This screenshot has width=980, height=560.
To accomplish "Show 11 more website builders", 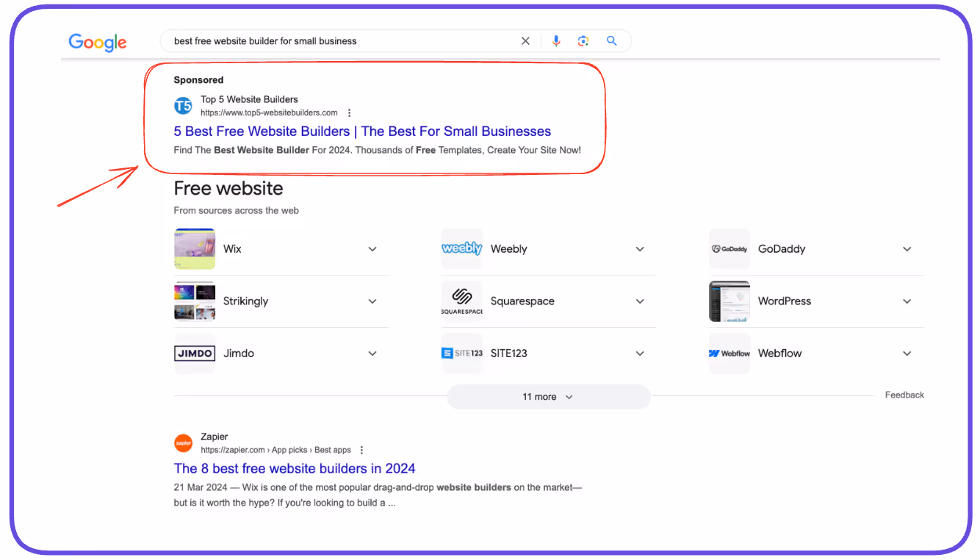I will coord(548,397).
